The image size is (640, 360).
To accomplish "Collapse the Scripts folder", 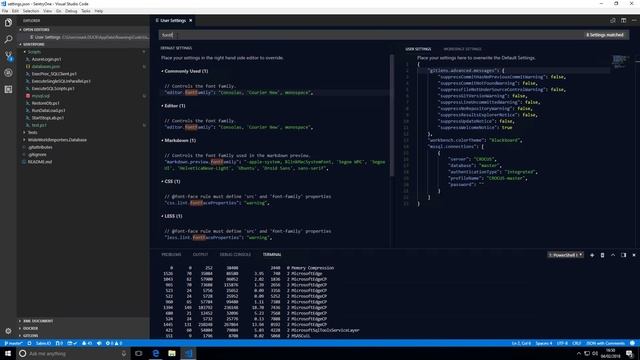I will (84, 52).
